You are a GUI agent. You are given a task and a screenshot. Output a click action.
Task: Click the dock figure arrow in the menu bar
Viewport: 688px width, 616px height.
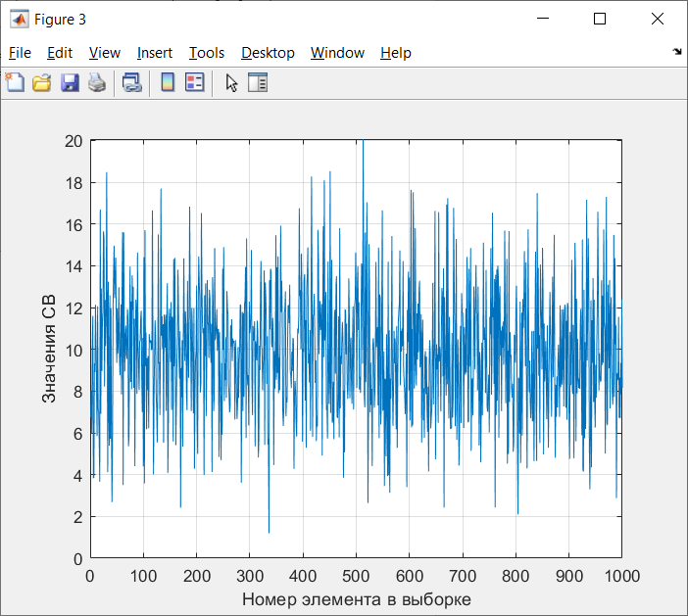tap(677, 52)
